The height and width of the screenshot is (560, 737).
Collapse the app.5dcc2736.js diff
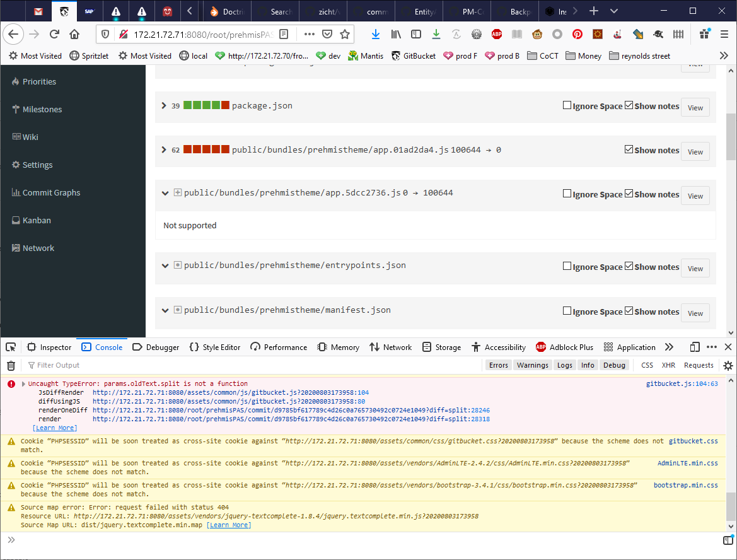[x=165, y=193]
